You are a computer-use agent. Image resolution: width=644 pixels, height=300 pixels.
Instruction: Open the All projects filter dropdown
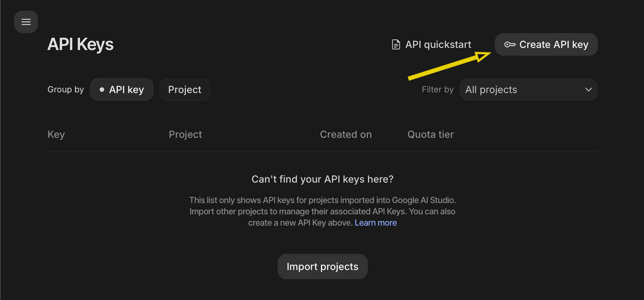(x=528, y=90)
